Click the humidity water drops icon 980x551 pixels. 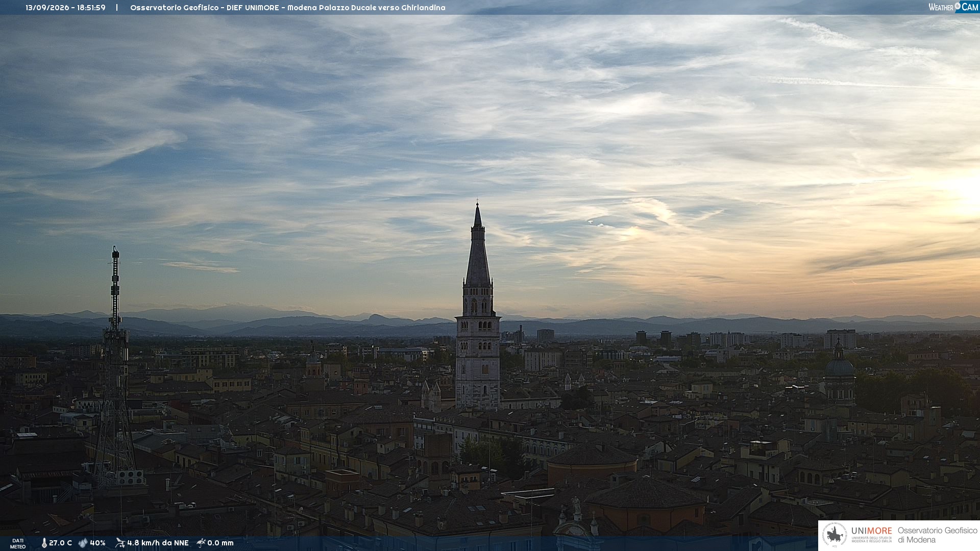click(x=83, y=543)
